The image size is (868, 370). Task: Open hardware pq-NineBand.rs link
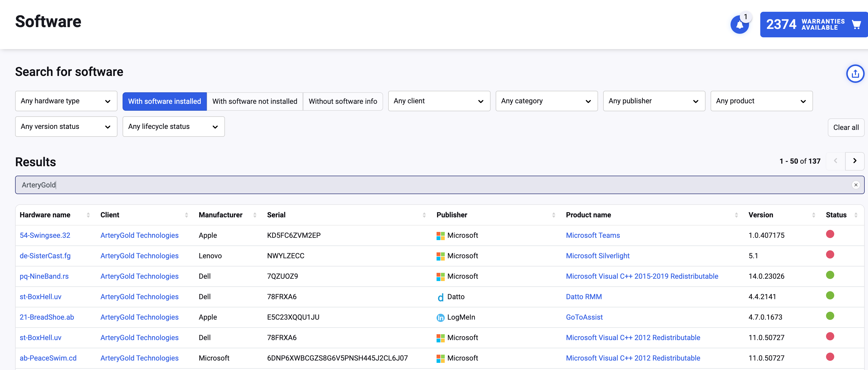tap(44, 276)
